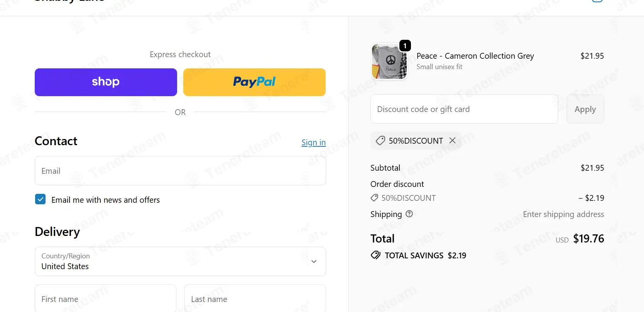The image size is (644, 312).
Task: Remove the 50%DISCOUNT code with the X
Action: click(x=452, y=141)
